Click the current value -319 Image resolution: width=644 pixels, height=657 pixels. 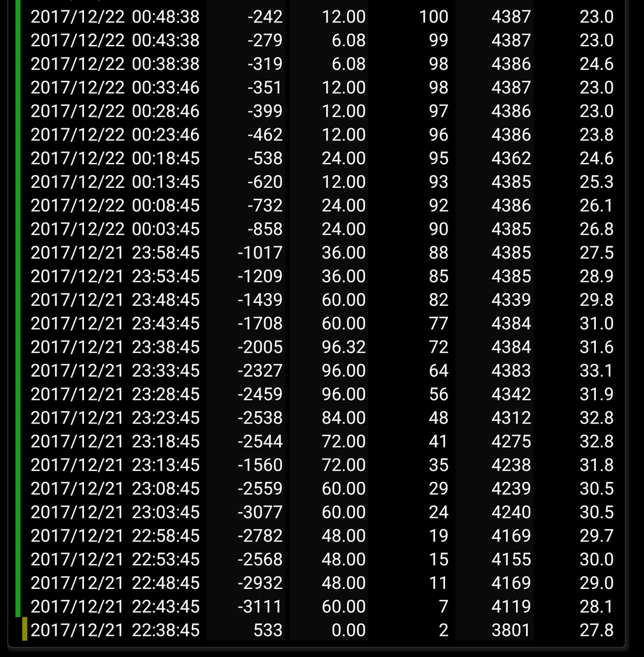coord(265,64)
